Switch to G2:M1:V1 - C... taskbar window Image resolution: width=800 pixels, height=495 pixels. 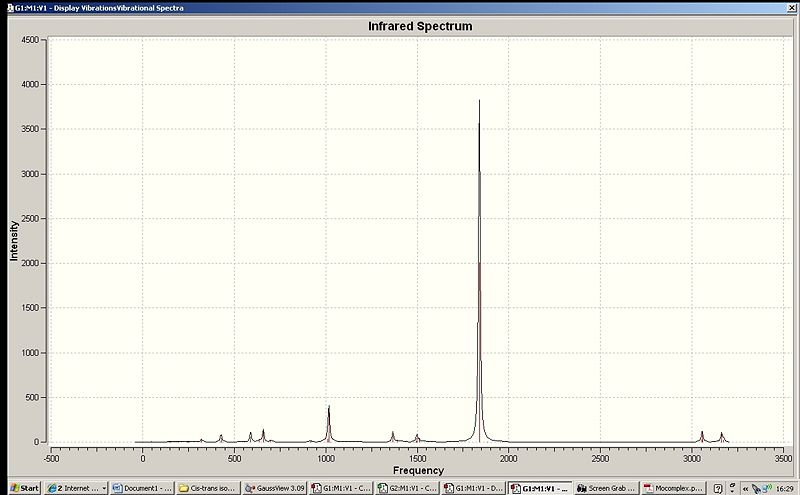point(407,488)
